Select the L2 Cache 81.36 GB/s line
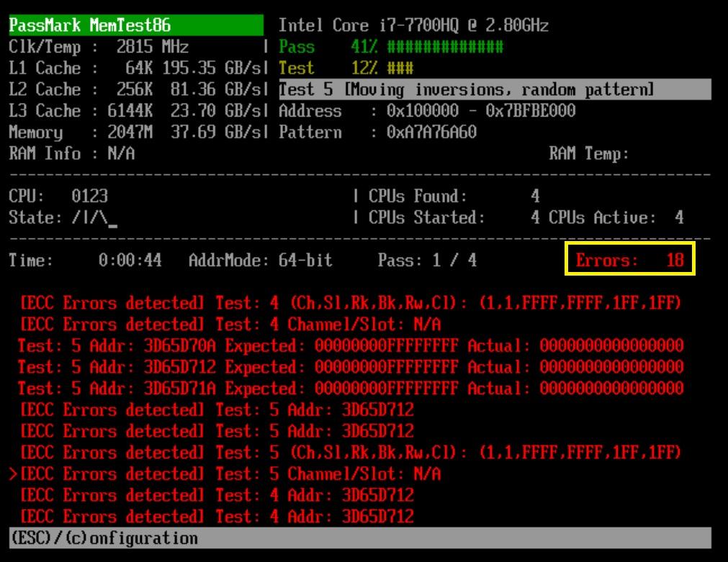Screen dimensions: 728x562 click(135, 89)
